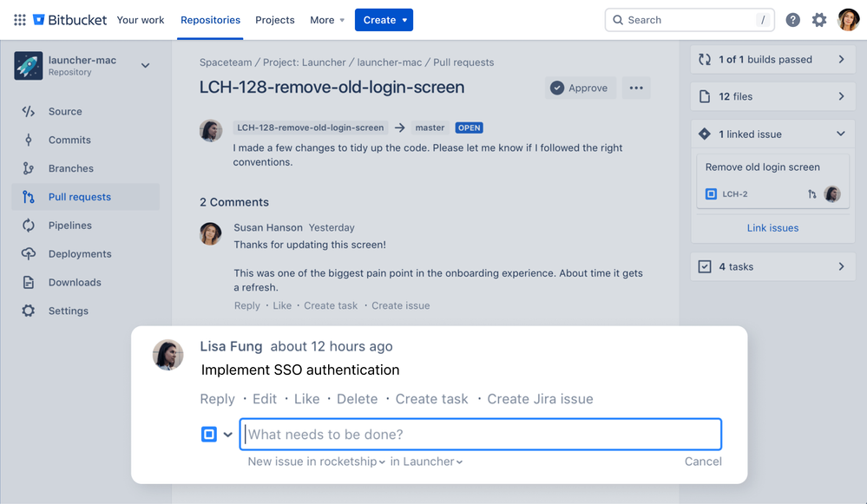Reply to Susan Hanson's comment
This screenshot has width=867, height=504.
pyautogui.click(x=246, y=305)
